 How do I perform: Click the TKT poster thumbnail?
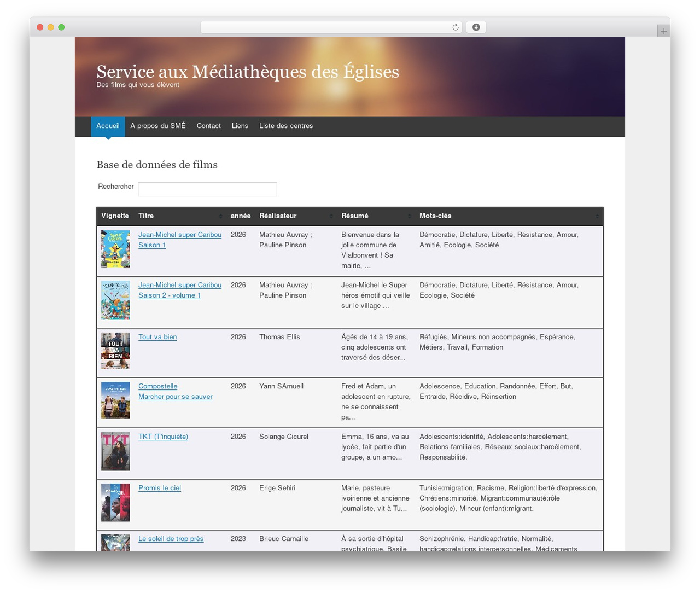pos(115,451)
